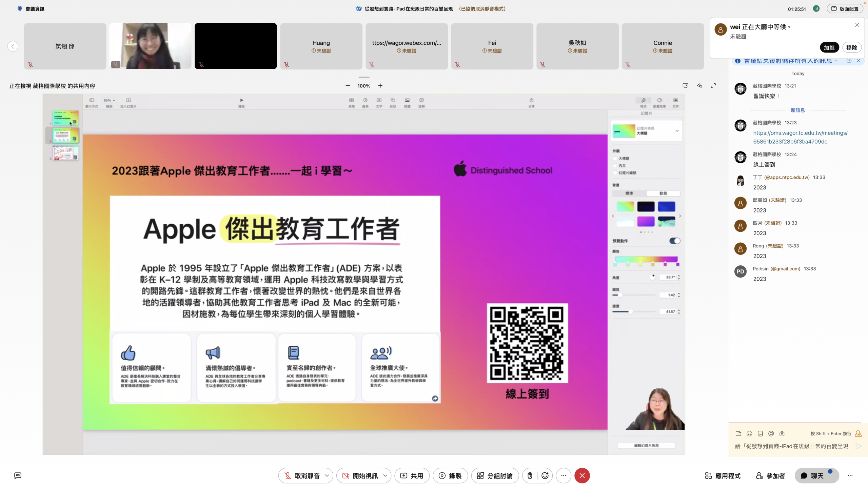
Task: Open the 應用程式 apps panel
Action: (723, 475)
